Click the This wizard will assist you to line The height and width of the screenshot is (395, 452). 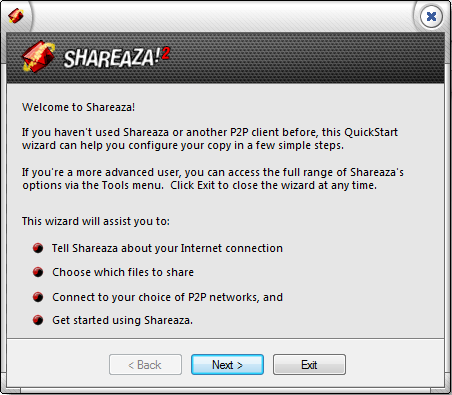(x=96, y=221)
